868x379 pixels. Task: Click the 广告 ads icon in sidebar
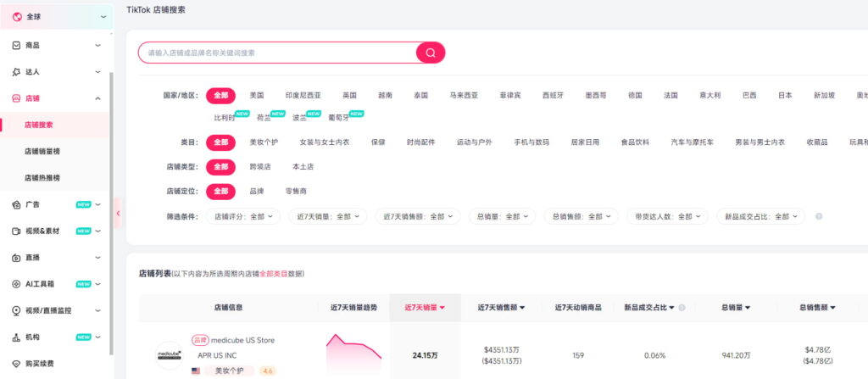click(16, 204)
